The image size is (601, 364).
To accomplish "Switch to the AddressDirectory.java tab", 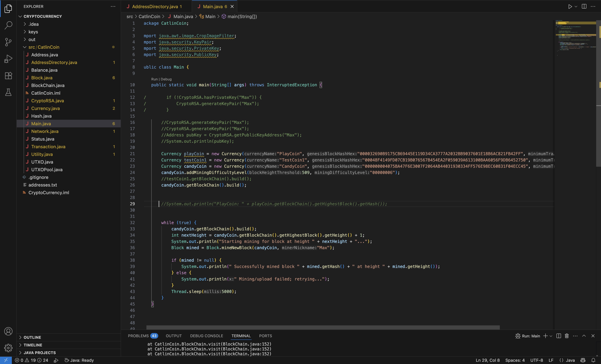I will (x=155, y=7).
